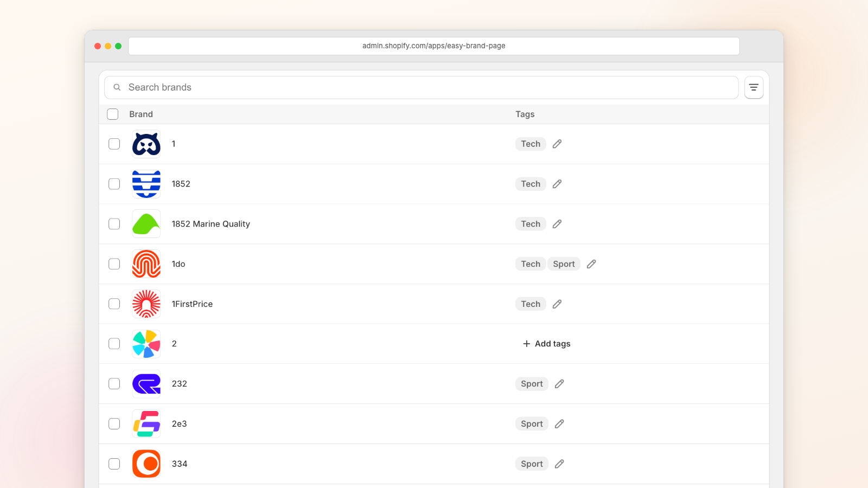
Task: Click the Sport tag on brand 232
Action: pos(532,384)
